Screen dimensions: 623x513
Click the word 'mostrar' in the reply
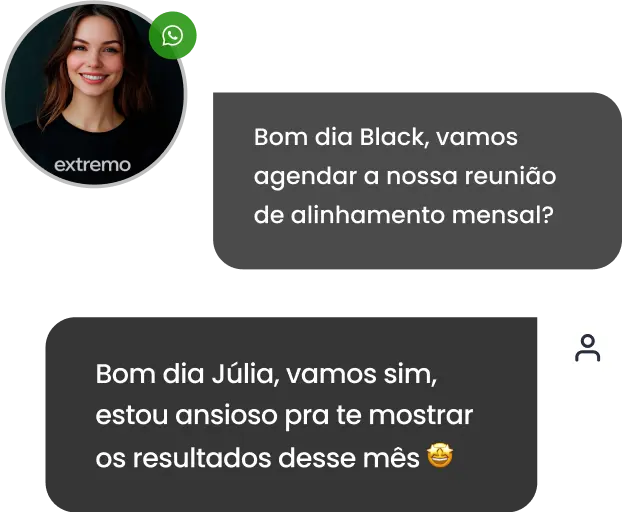point(421,416)
